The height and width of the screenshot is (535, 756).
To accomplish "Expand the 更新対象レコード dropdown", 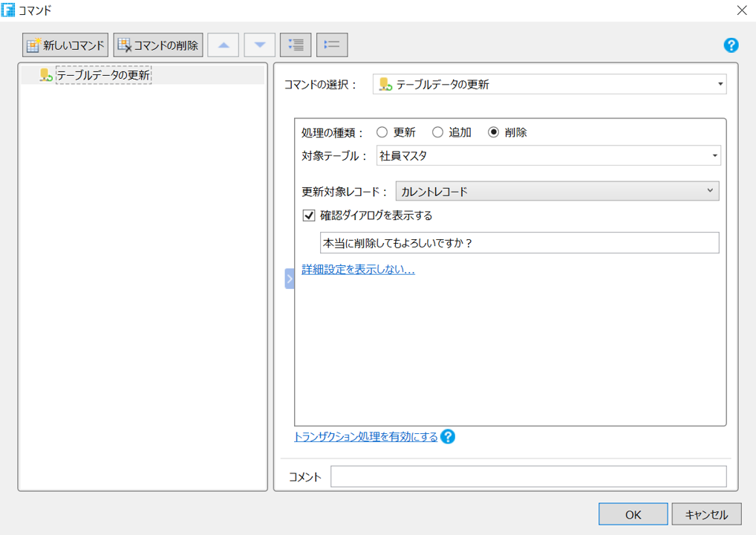I will [557, 192].
